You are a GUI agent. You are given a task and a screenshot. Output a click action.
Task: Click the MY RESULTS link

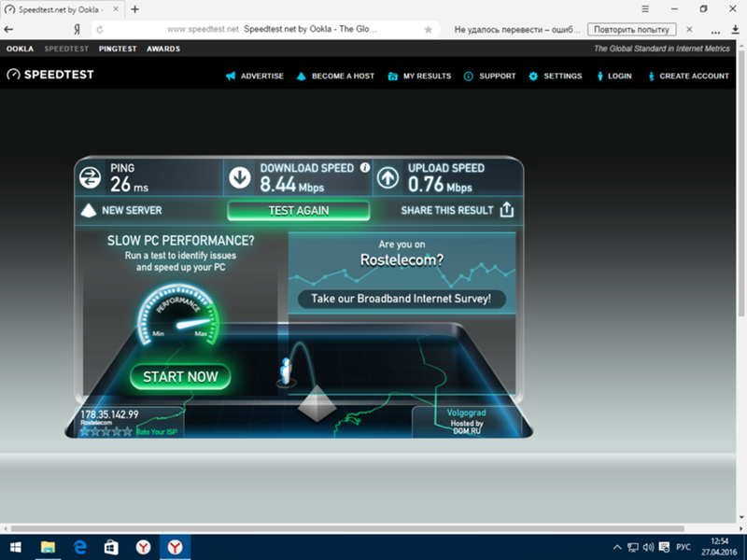click(x=427, y=77)
